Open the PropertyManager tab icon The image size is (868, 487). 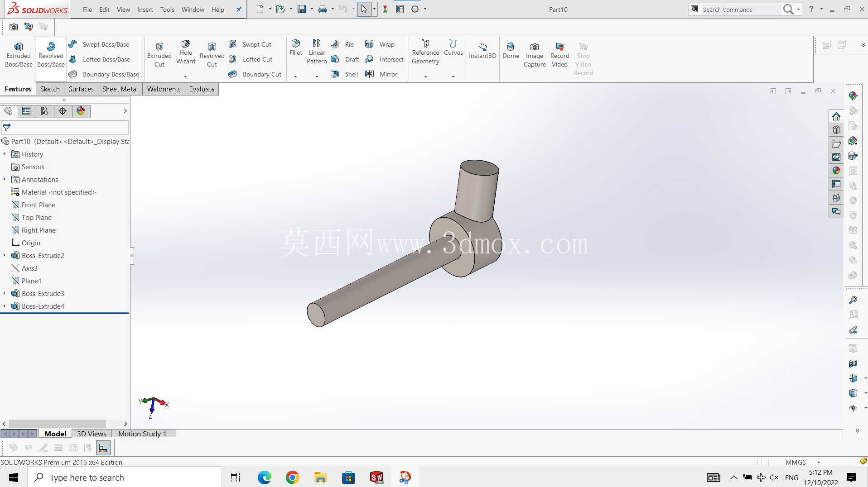pyautogui.click(x=26, y=111)
